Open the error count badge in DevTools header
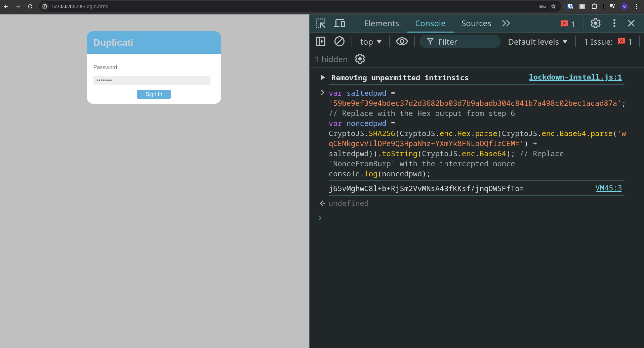The width and height of the screenshot is (644, 348). (568, 24)
